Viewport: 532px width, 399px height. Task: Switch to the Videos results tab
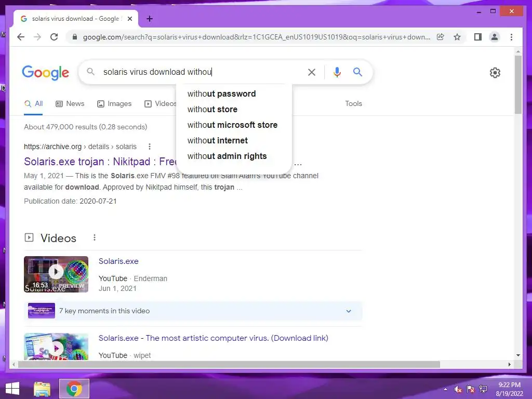pyautogui.click(x=161, y=104)
